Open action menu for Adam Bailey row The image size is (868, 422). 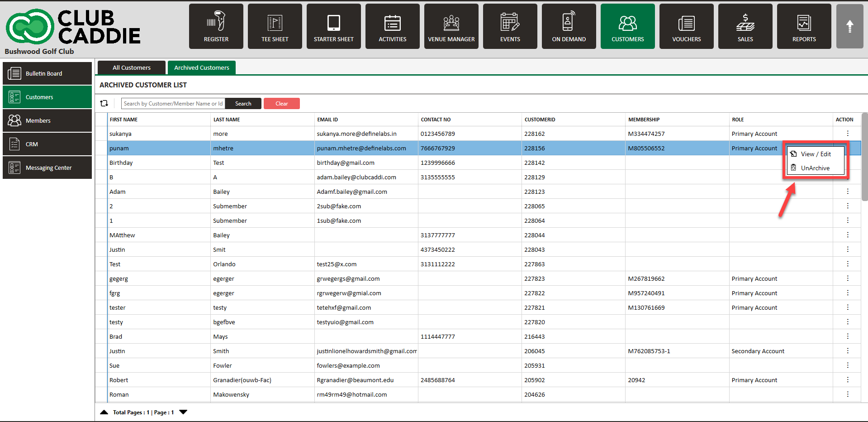[x=847, y=192]
